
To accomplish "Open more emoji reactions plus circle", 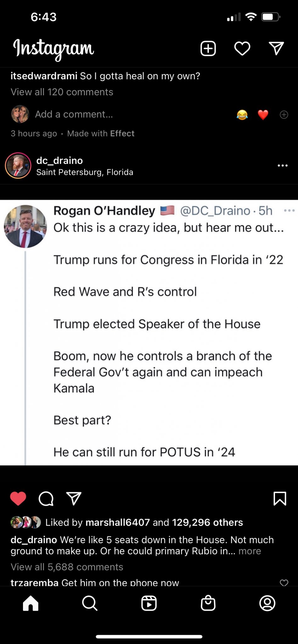I will coord(284,115).
